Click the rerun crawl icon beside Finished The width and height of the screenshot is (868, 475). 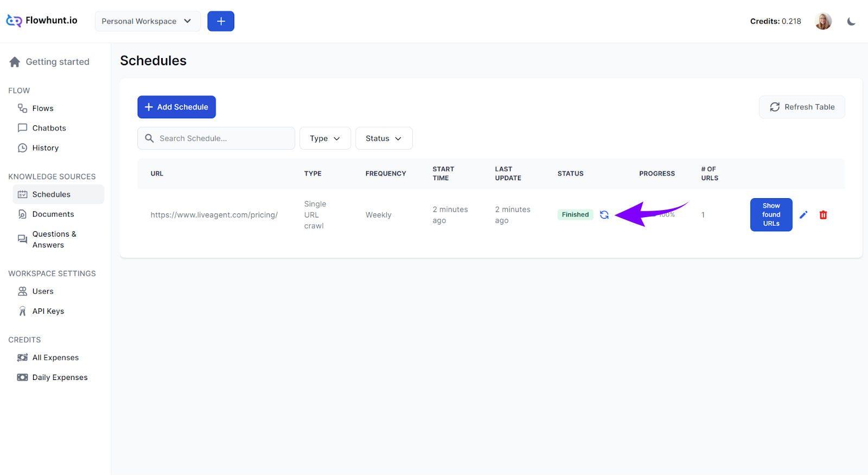pos(604,215)
